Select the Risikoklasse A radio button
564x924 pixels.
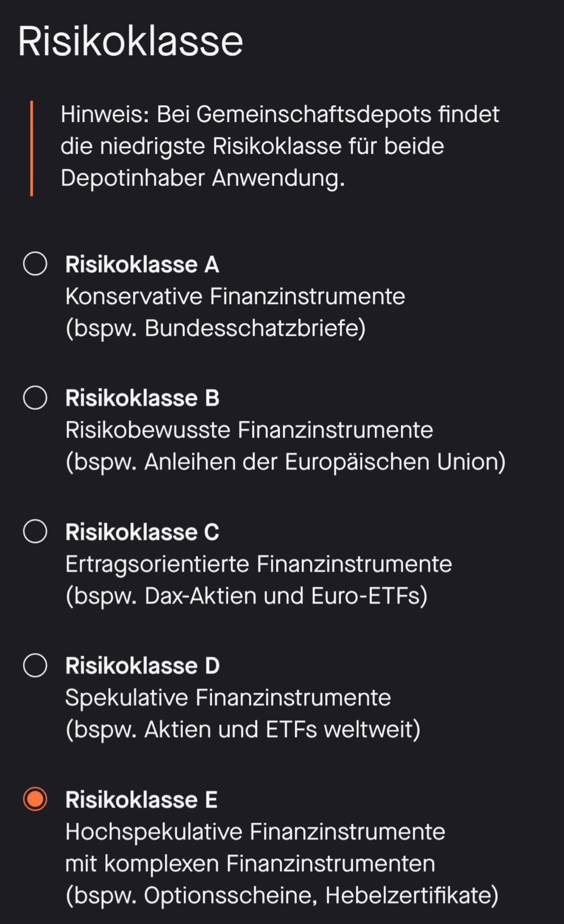point(35,264)
